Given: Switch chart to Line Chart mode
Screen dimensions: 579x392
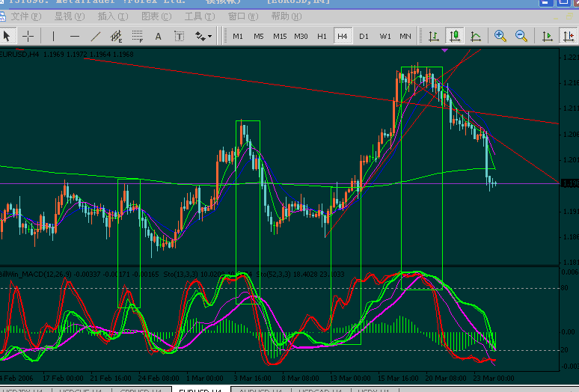Looking at the screenshot, I should (476, 36).
